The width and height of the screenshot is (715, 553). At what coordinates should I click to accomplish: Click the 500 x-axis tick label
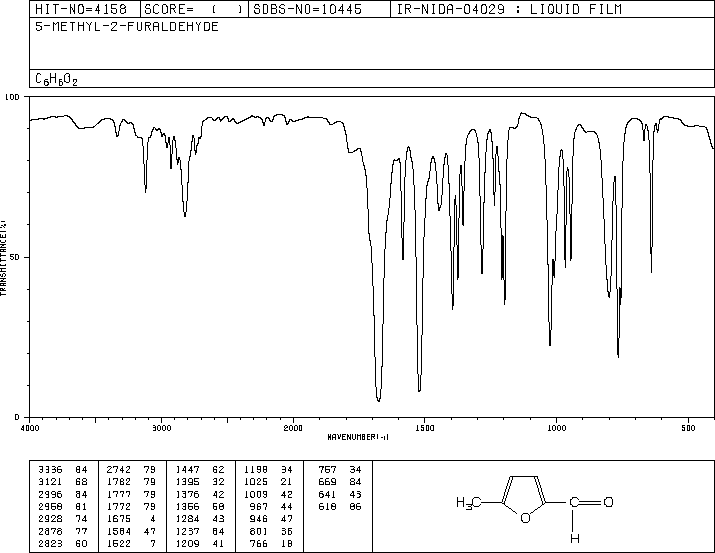688,428
